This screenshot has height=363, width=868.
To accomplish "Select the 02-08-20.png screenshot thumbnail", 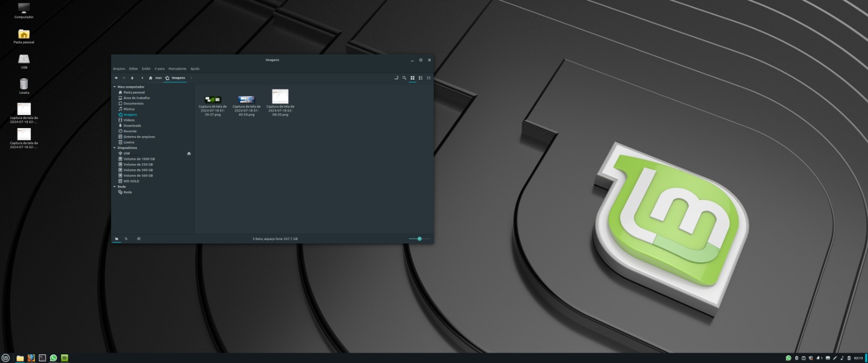I will point(280,96).
